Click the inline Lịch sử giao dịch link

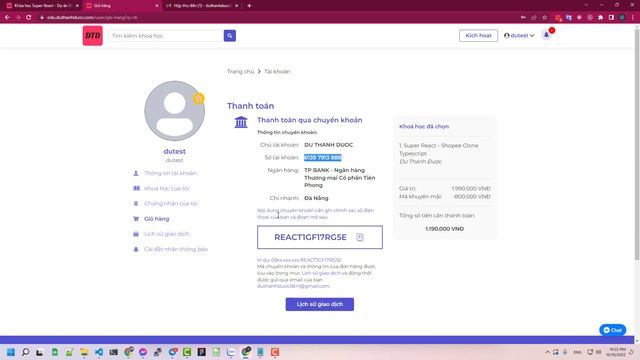click(x=321, y=273)
